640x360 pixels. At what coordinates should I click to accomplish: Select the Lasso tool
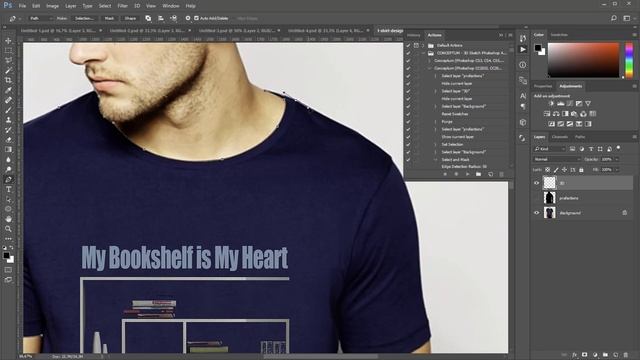8,60
